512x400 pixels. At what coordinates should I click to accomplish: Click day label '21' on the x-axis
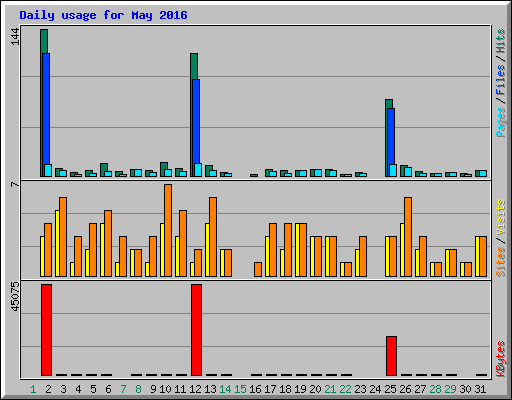click(x=330, y=389)
